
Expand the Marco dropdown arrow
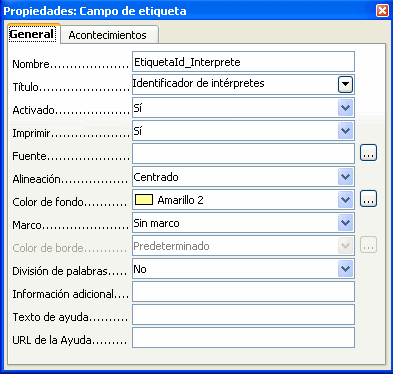point(345,223)
